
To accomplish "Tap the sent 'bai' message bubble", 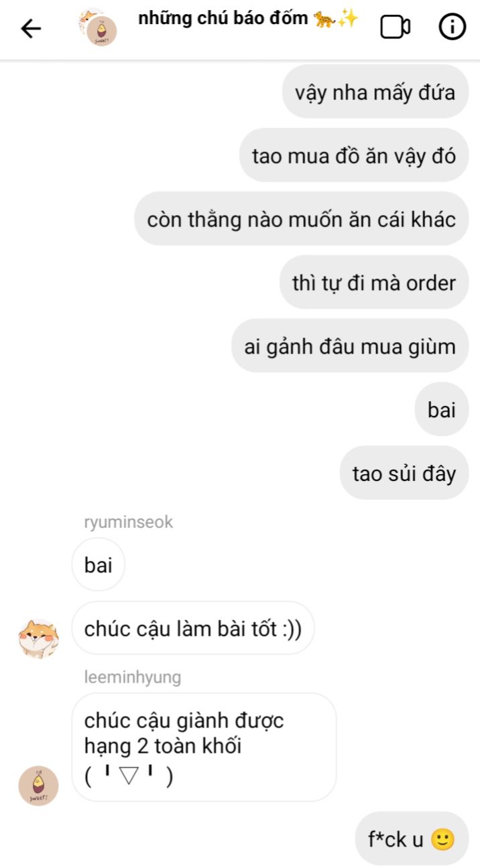I will pos(442,410).
